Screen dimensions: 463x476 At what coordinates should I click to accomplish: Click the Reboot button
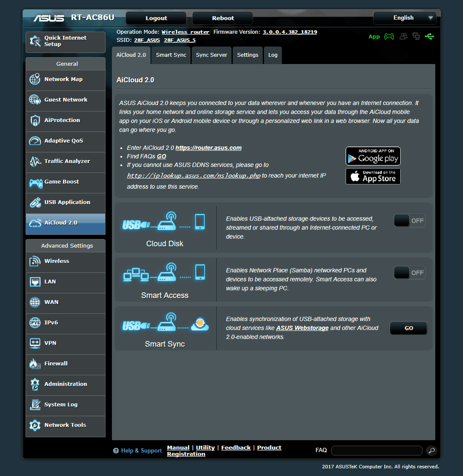click(x=223, y=18)
